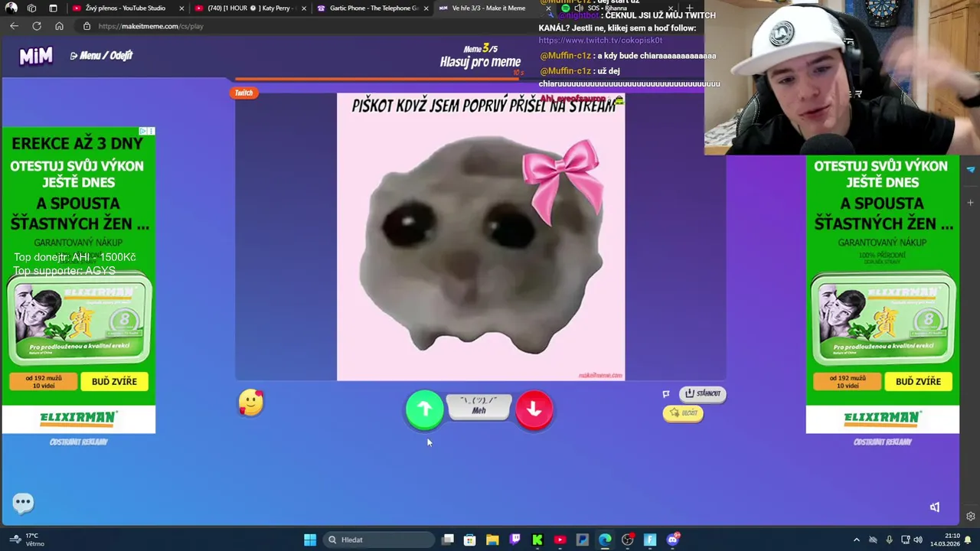Open the emoji reaction picker
The height and width of the screenshot is (551, 980).
(250, 403)
